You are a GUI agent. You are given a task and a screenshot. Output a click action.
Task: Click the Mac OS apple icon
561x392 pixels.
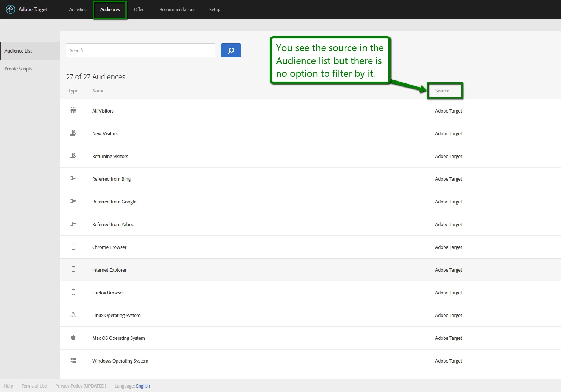pos(73,338)
